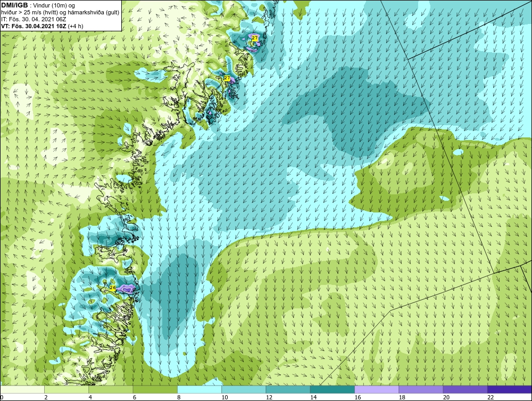The height and width of the screenshot is (401, 532).
Task: Click the 'VT: Fös. 30.04.2021 10Z' valid time
Action: (x=34, y=26)
